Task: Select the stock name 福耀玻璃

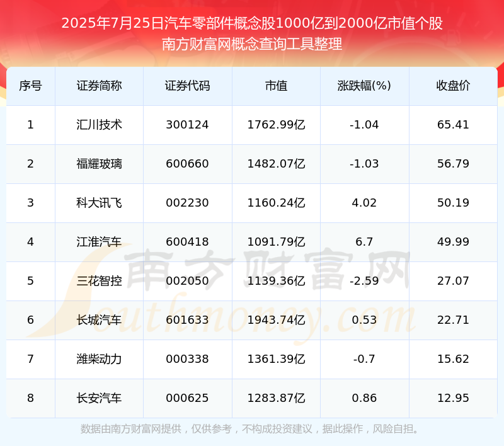Action: click(x=99, y=164)
